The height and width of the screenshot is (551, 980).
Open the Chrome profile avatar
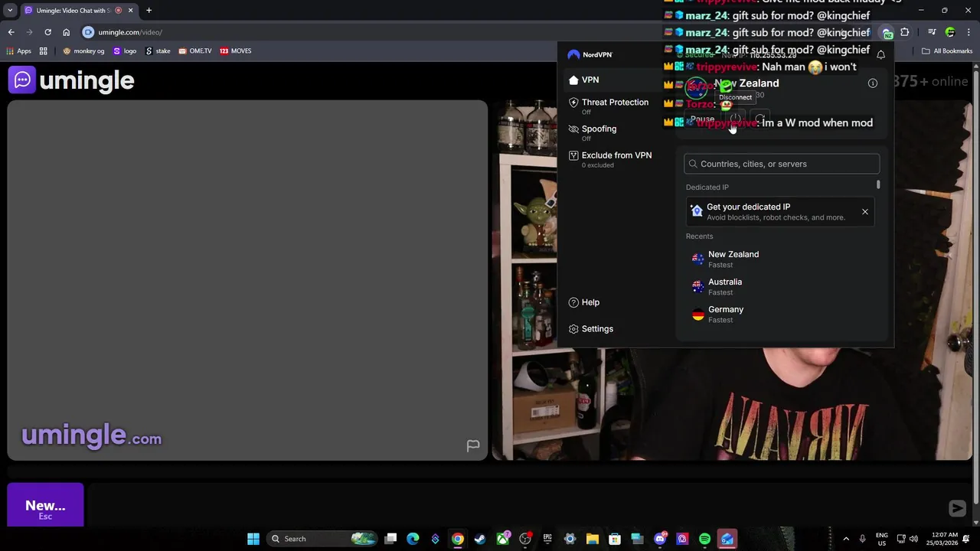[x=950, y=32]
